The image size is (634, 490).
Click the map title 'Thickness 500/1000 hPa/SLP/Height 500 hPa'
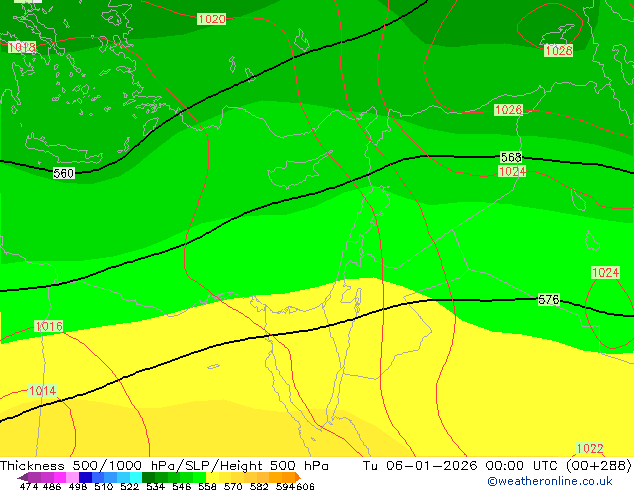pos(164,466)
